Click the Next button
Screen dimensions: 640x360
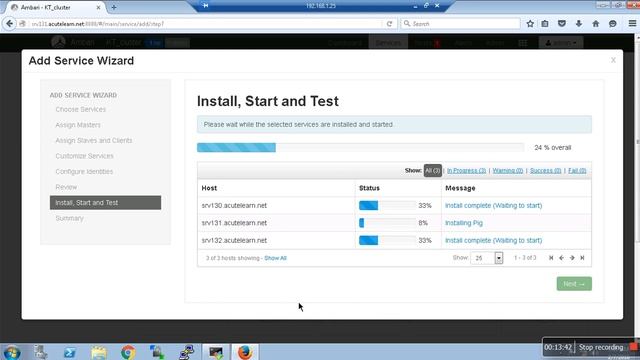pyautogui.click(x=574, y=284)
